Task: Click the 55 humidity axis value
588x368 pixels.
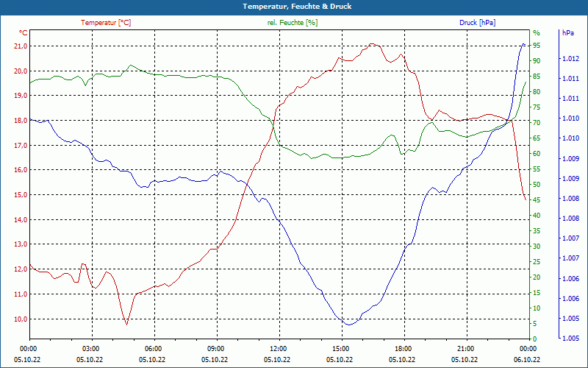Action: tap(537, 169)
